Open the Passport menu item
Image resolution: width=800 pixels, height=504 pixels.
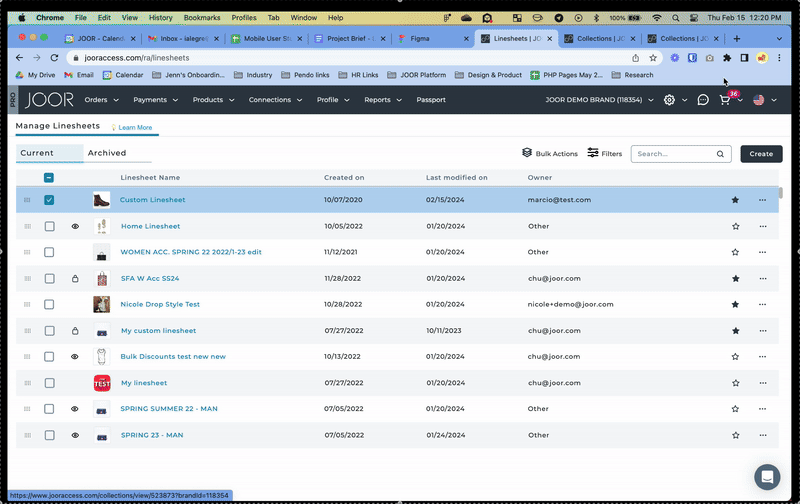431,100
